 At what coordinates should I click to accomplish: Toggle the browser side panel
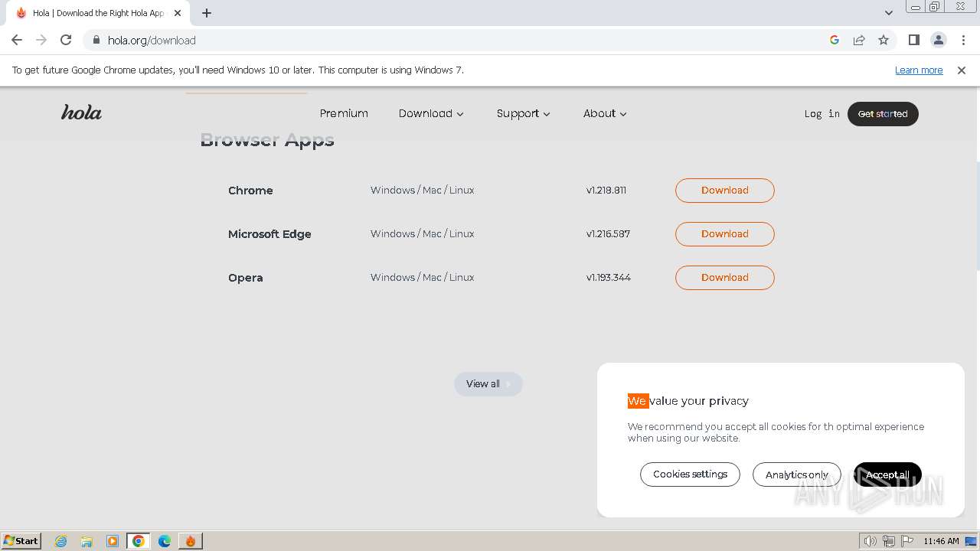(913, 40)
